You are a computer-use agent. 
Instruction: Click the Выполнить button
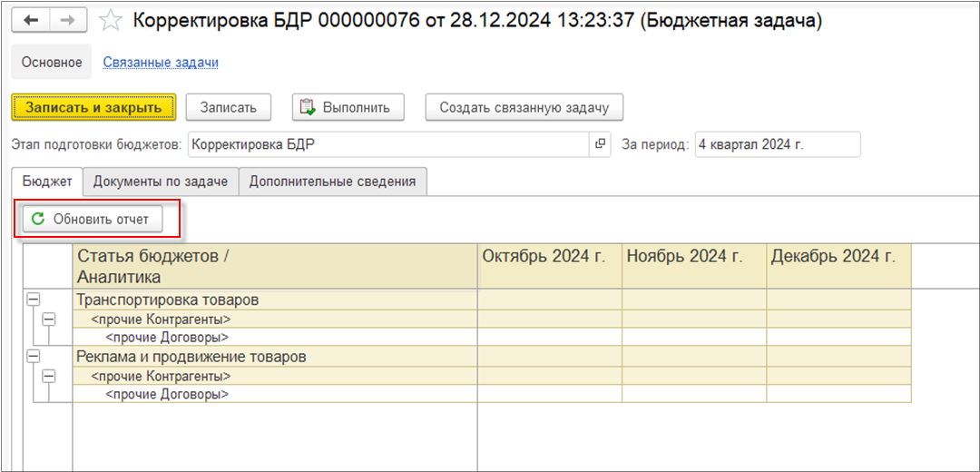(x=348, y=107)
